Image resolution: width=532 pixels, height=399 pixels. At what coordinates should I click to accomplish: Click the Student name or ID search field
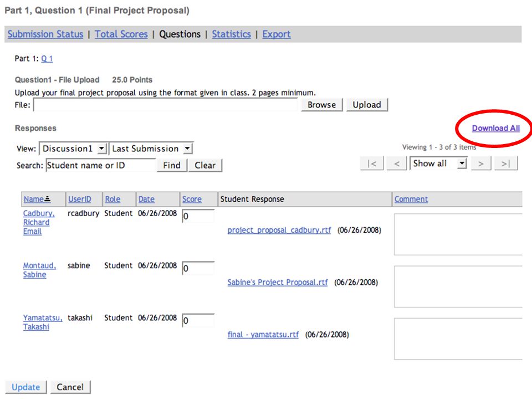[x=101, y=165]
